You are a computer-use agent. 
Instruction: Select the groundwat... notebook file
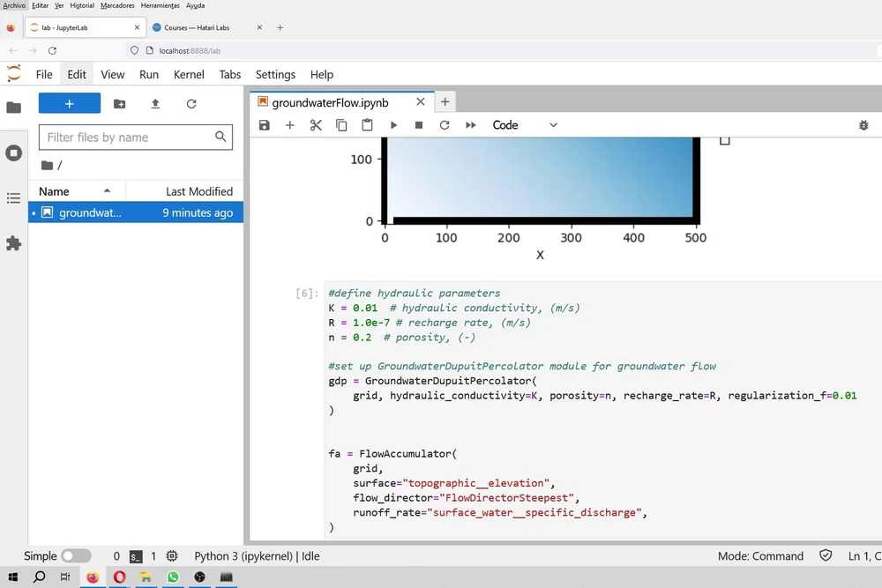click(x=136, y=212)
